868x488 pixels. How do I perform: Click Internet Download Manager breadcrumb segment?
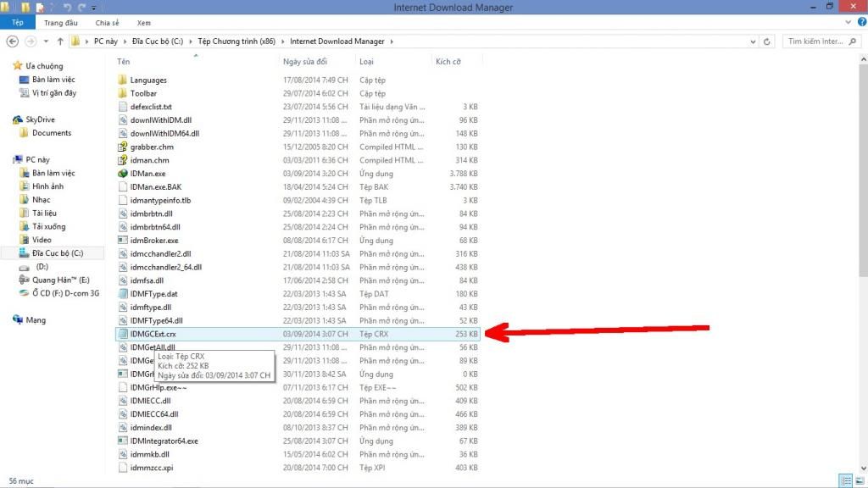coord(337,42)
